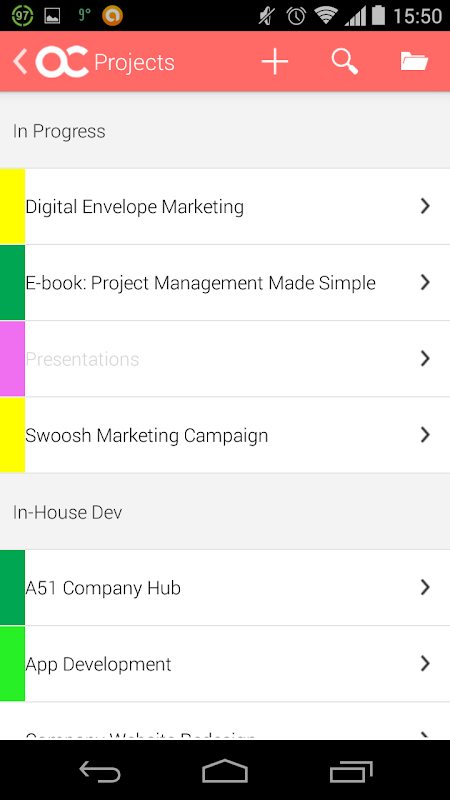
Task: Select the Projects title in header
Action: (135, 63)
